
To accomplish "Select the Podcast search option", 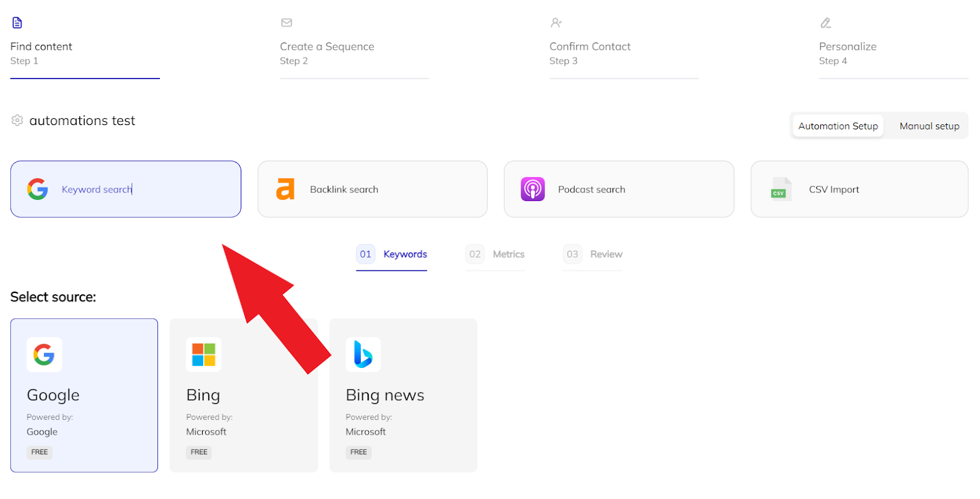I will point(619,189).
